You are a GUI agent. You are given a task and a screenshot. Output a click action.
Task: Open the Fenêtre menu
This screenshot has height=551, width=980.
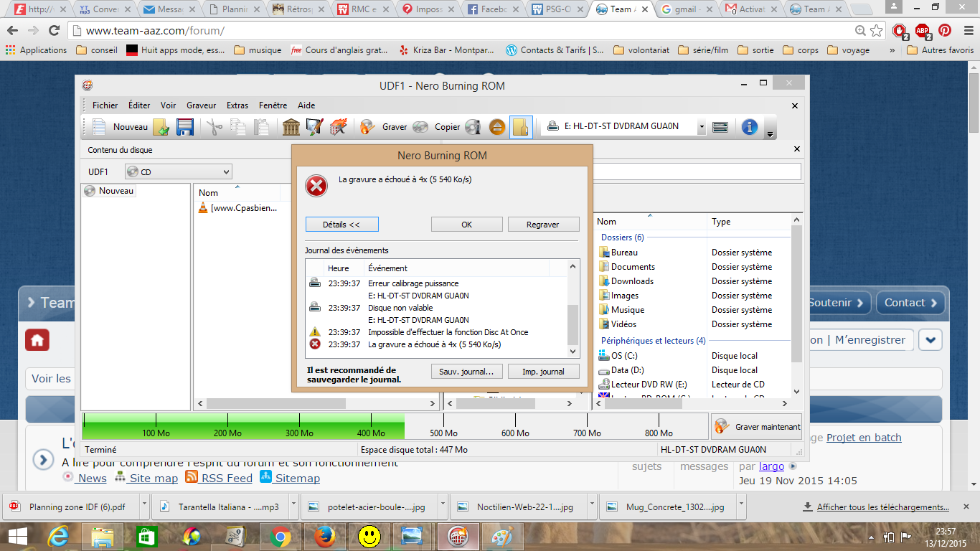pyautogui.click(x=273, y=105)
